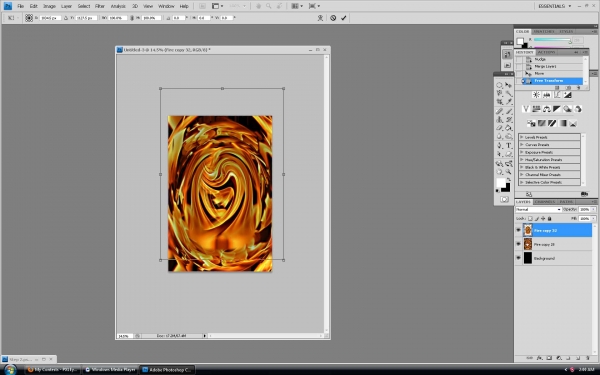The width and height of the screenshot is (600, 375).
Task: Click the Windows Start button
Action: coord(10,370)
